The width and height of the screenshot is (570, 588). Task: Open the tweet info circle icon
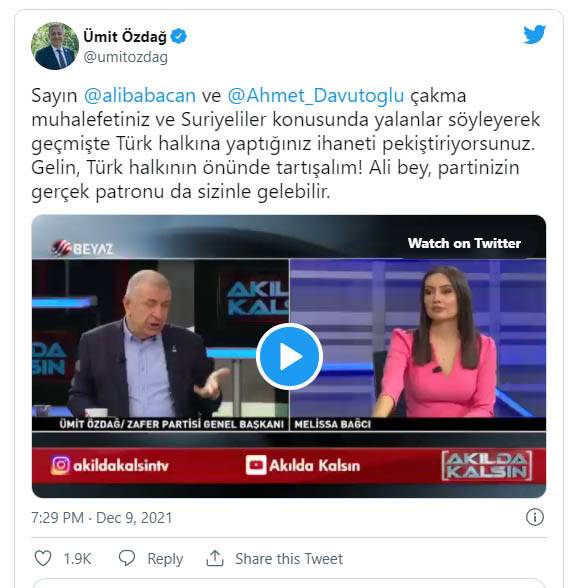534,518
